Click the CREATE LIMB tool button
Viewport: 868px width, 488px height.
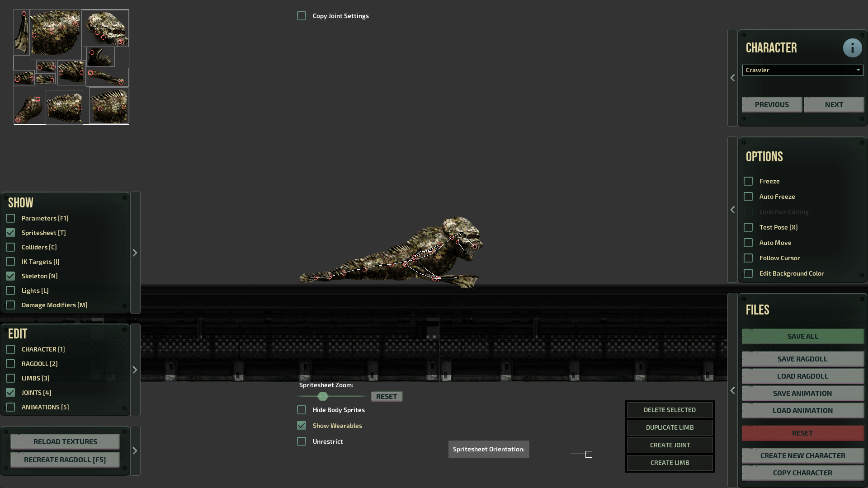click(670, 462)
